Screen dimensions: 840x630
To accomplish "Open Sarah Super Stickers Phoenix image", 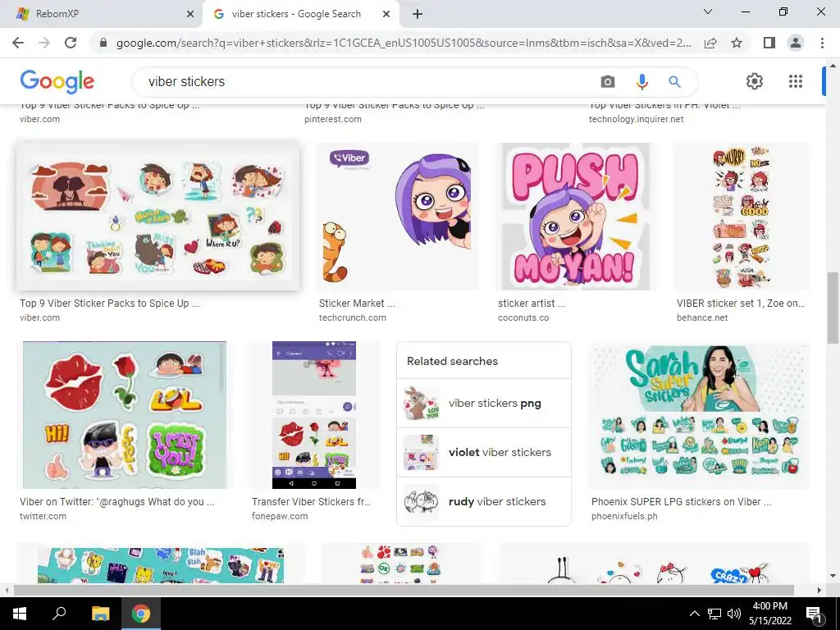I will point(699,415).
